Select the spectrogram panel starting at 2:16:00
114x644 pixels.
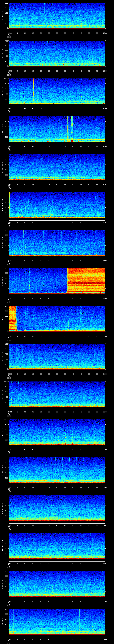tap(57, 91)
